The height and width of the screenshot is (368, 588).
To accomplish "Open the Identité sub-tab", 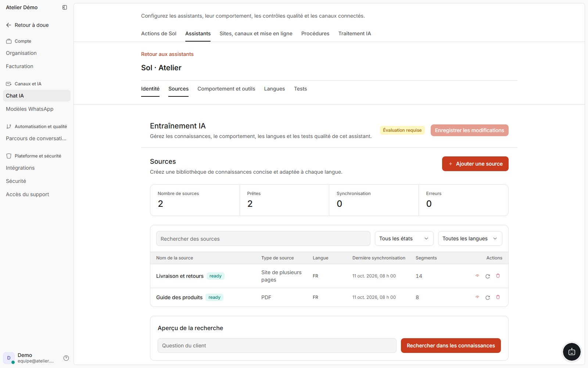I will 150,89.
